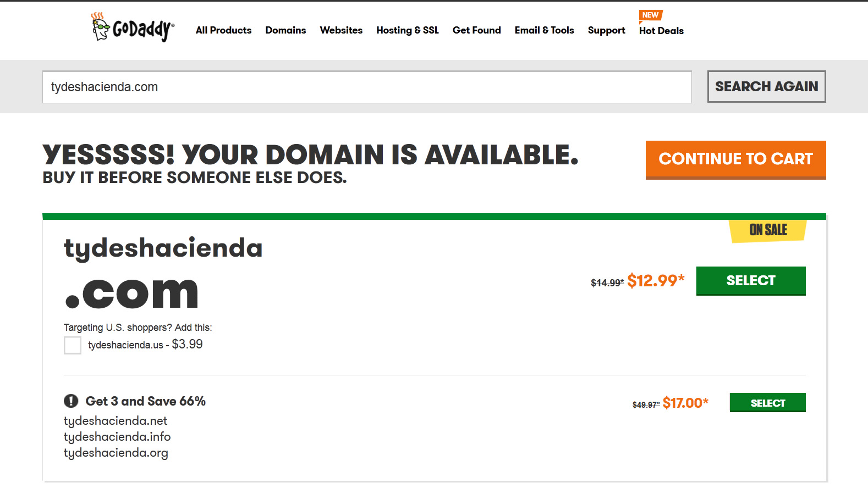The image size is (868, 499).
Task: Click the NEW badge above Hot Deals
Action: [x=650, y=15]
